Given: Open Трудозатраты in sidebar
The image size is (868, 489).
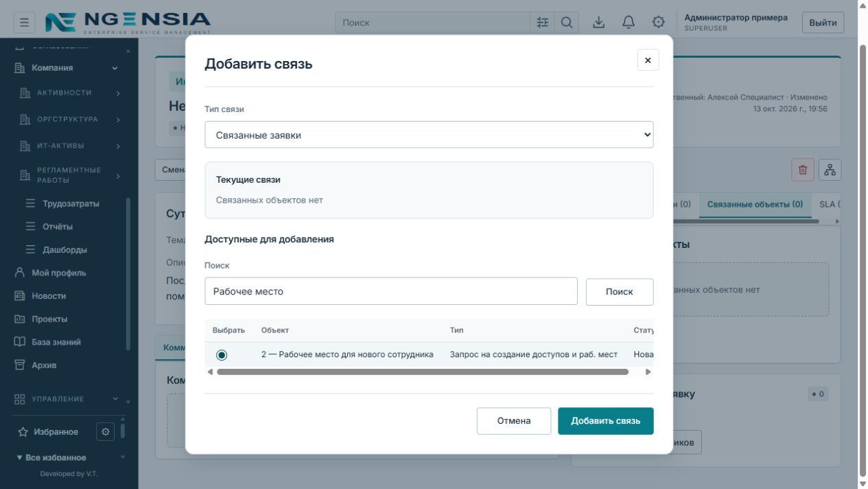Looking at the screenshot, I should [71, 204].
